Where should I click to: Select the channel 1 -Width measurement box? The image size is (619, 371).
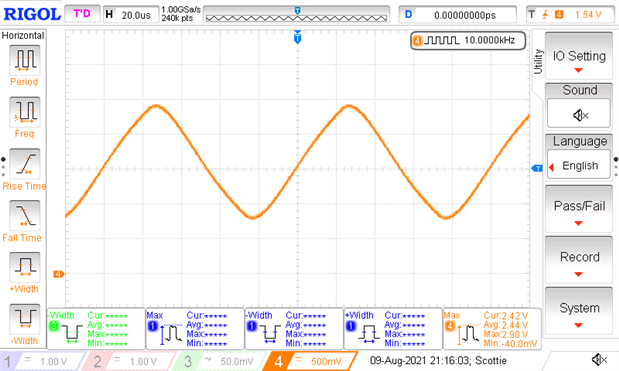pos(294,329)
